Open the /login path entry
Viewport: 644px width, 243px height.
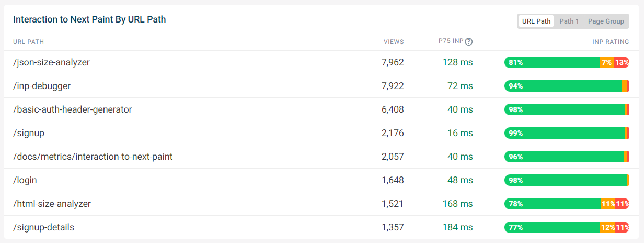(x=25, y=180)
